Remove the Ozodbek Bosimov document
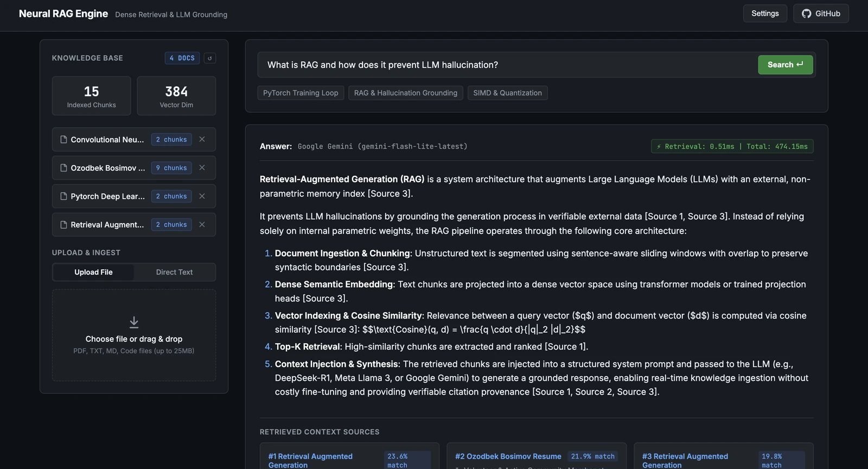Viewport: 868px width, 469px height. (202, 168)
